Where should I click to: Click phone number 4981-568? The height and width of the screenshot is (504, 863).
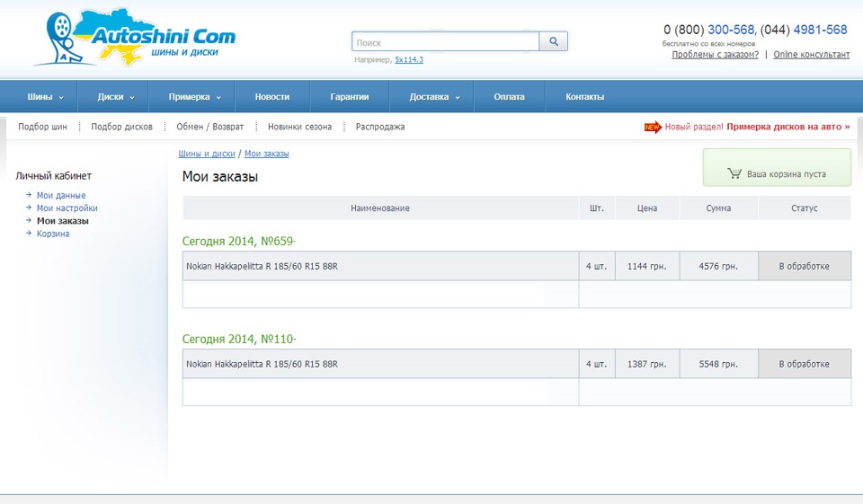pyautogui.click(x=820, y=30)
